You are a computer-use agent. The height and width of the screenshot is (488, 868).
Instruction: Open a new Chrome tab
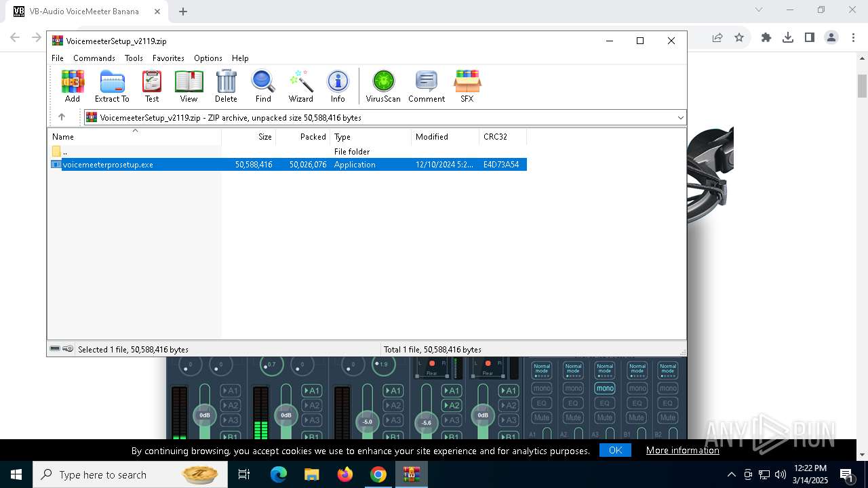[183, 12]
